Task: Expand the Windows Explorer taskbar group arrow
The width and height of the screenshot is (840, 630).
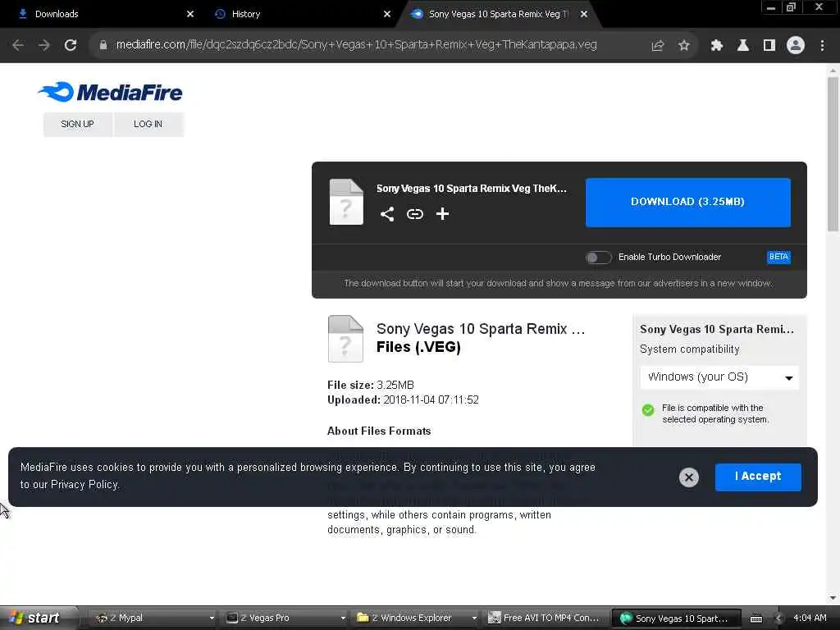Action: coord(474,619)
